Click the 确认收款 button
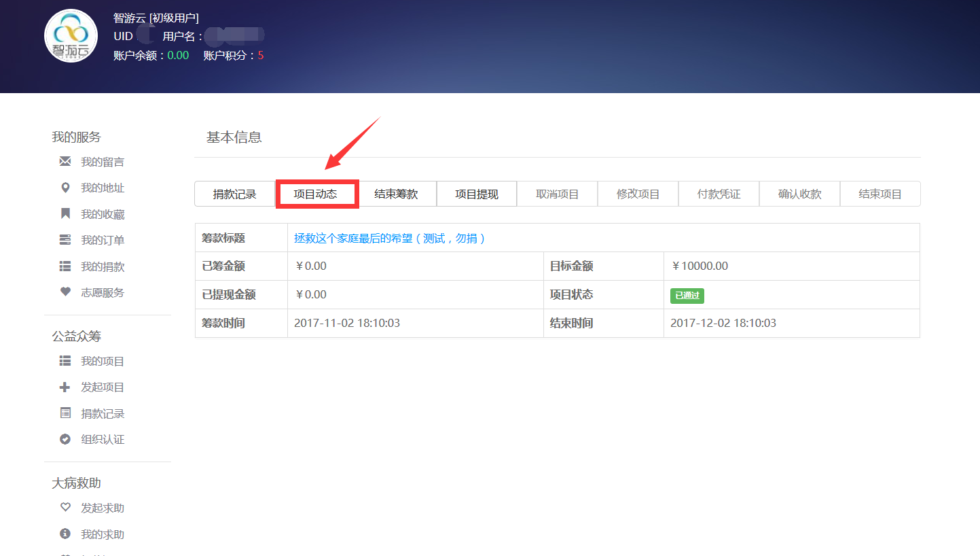 [x=799, y=194]
